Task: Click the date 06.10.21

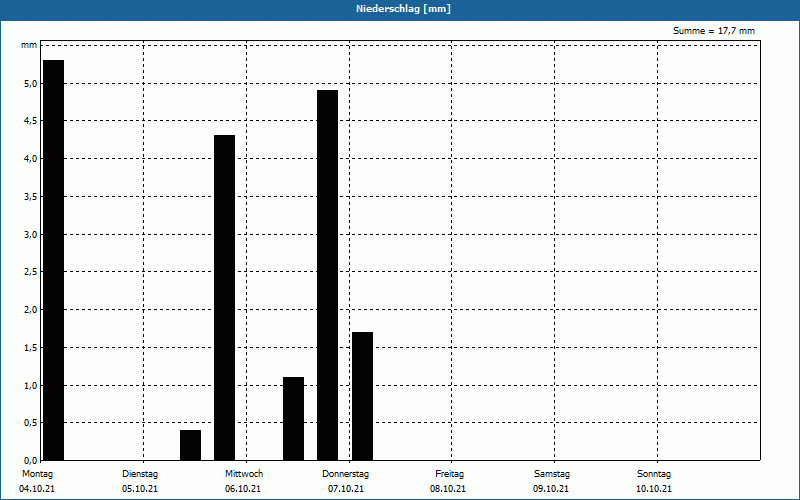Action: (243, 489)
